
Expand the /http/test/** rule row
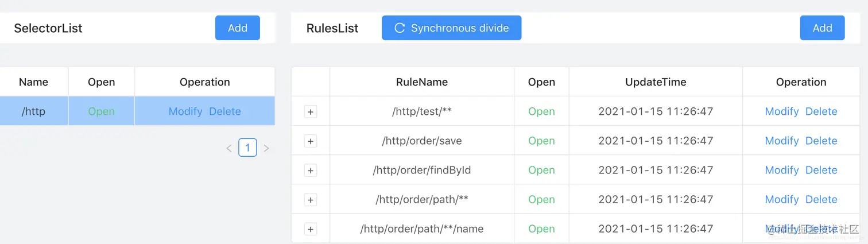(x=311, y=112)
